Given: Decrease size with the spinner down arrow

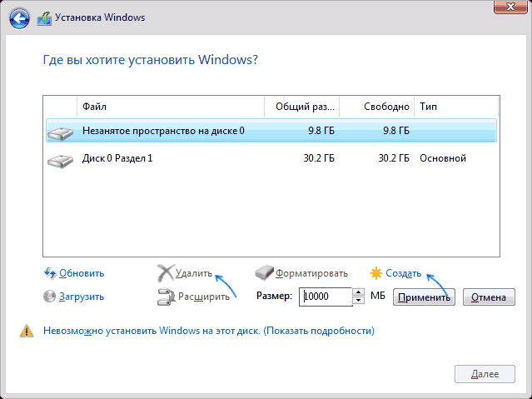Looking at the screenshot, I should tap(359, 300).
